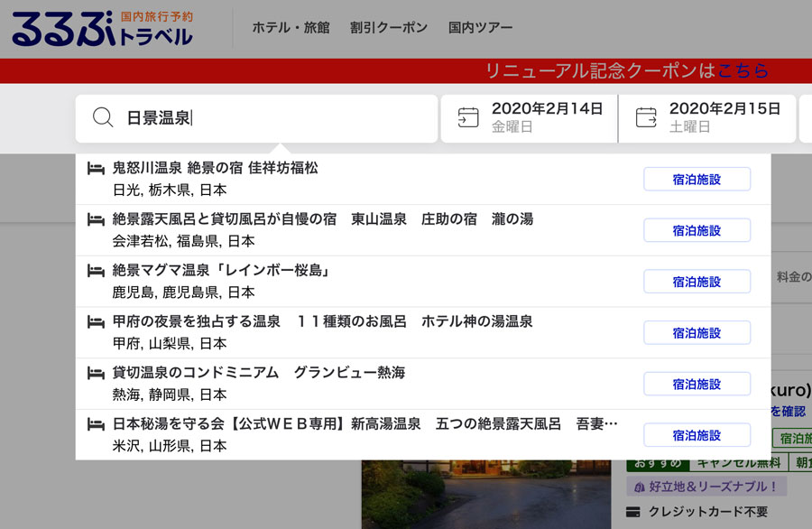Click the 好立地＆リーズナブル！ tag

tap(706, 487)
